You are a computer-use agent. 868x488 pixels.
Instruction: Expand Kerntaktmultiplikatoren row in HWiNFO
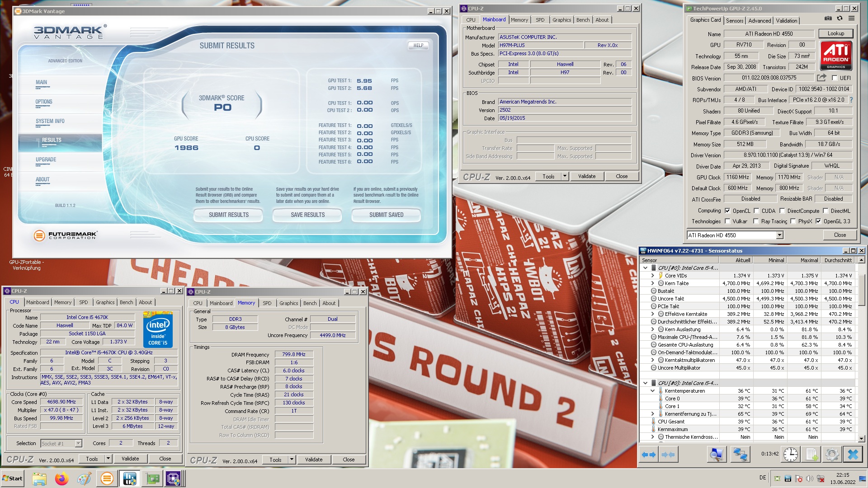(x=652, y=360)
